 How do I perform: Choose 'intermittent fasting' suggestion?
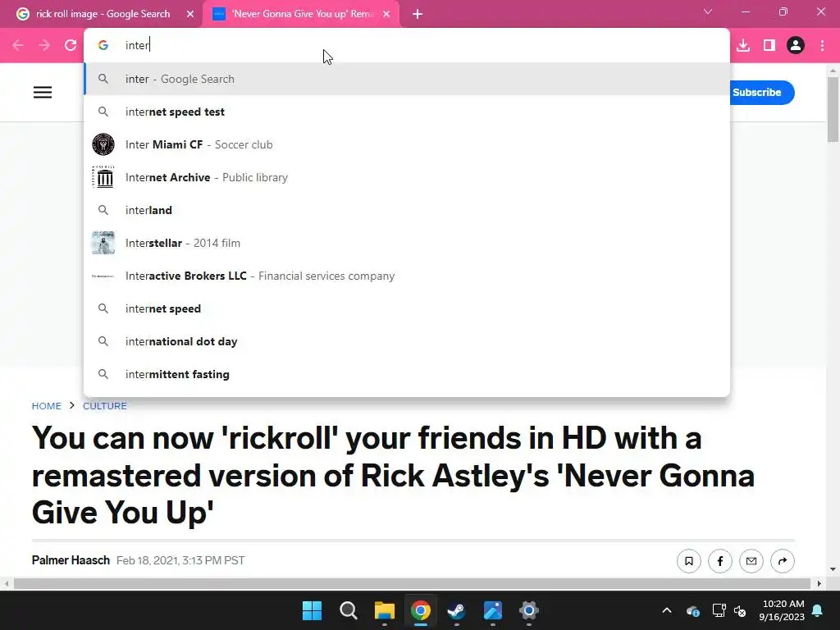tap(407, 374)
